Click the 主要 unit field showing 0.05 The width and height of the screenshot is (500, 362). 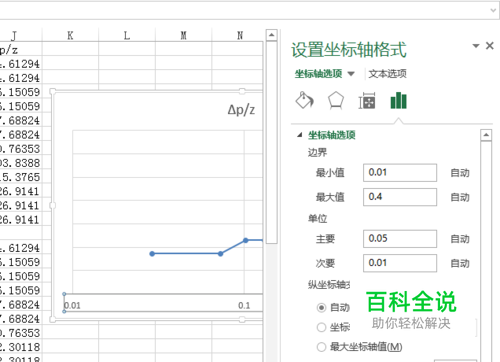pos(400,239)
